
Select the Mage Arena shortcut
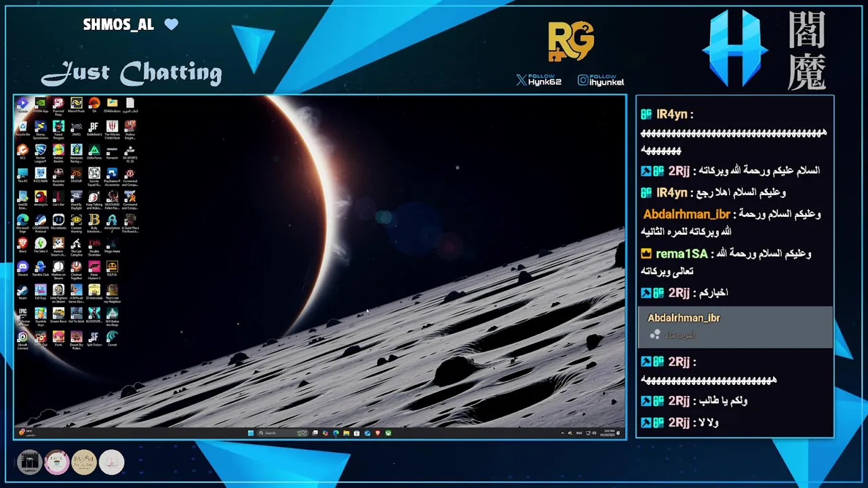[x=112, y=245]
